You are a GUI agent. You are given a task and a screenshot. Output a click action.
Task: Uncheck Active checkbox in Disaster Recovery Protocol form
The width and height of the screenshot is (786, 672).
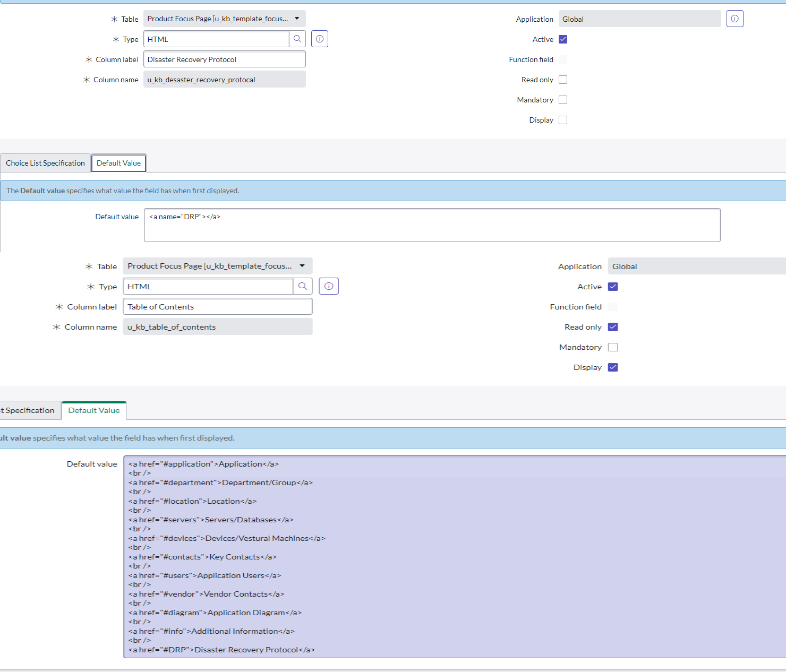coord(563,39)
